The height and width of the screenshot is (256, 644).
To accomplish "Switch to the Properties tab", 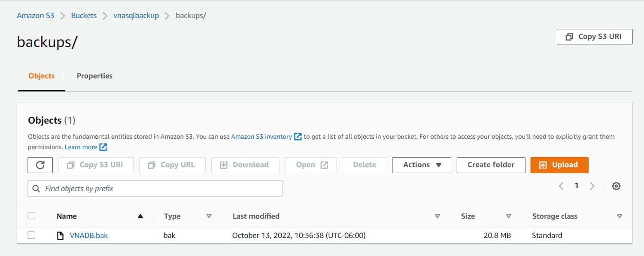I will coord(94,76).
